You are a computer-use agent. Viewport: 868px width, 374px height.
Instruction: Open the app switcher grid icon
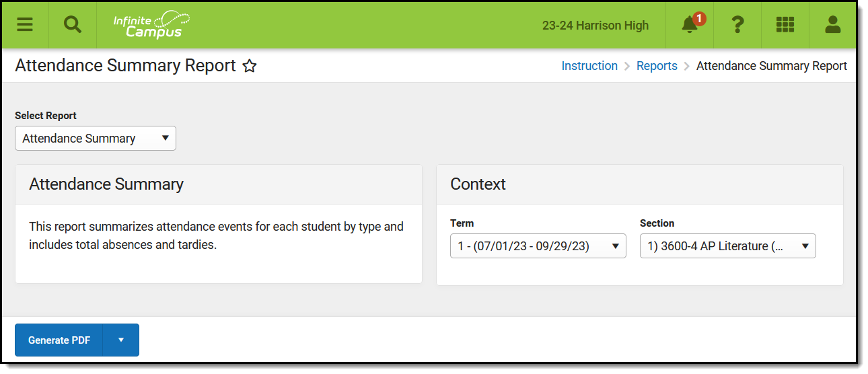pyautogui.click(x=785, y=25)
